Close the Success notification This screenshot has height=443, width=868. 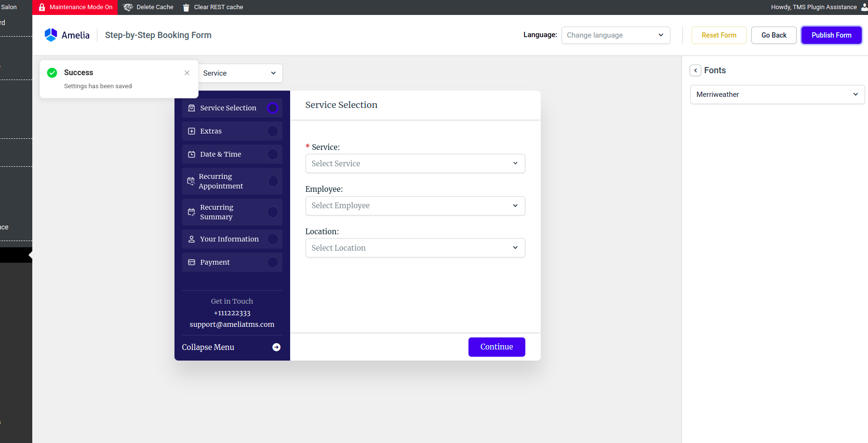[187, 73]
